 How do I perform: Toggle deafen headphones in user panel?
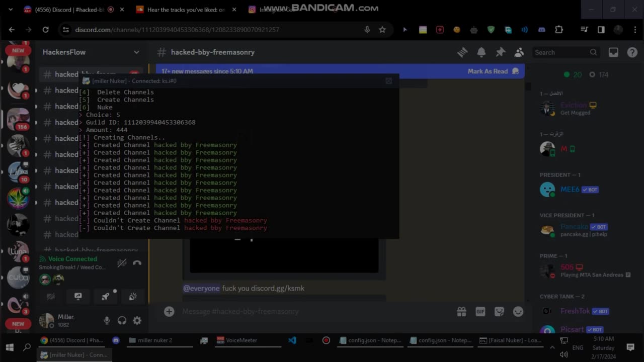pos(122,320)
